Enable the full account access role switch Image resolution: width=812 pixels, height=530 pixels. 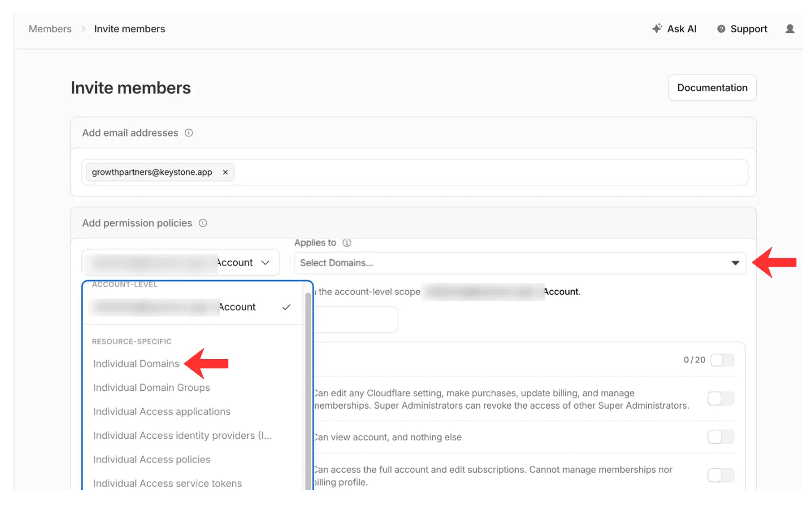[x=721, y=475]
